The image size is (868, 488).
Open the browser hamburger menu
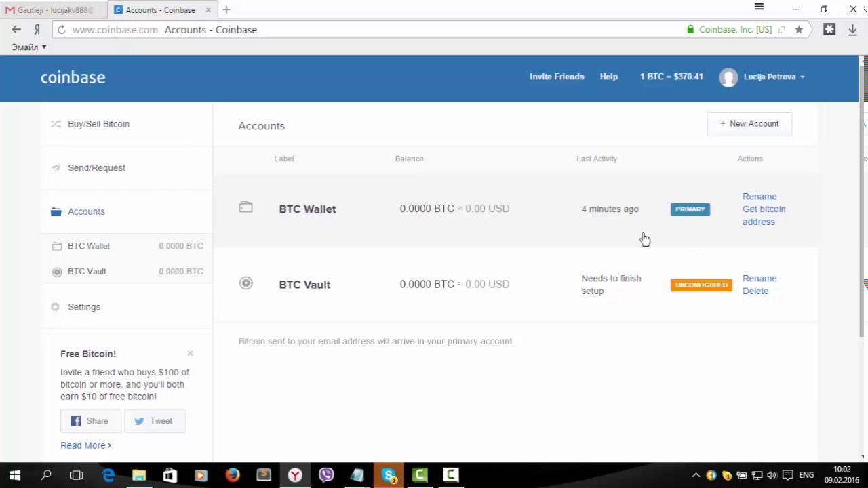[x=759, y=7]
